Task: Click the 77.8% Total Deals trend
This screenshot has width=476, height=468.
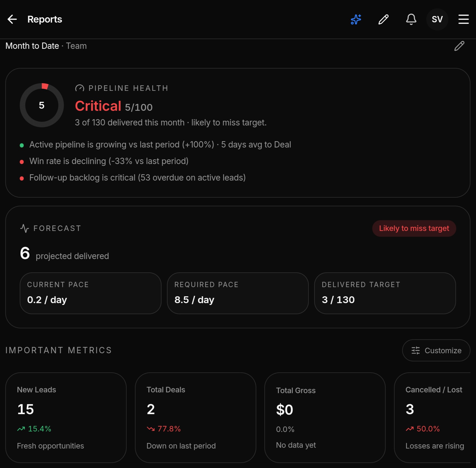Action: (x=164, y=429)
